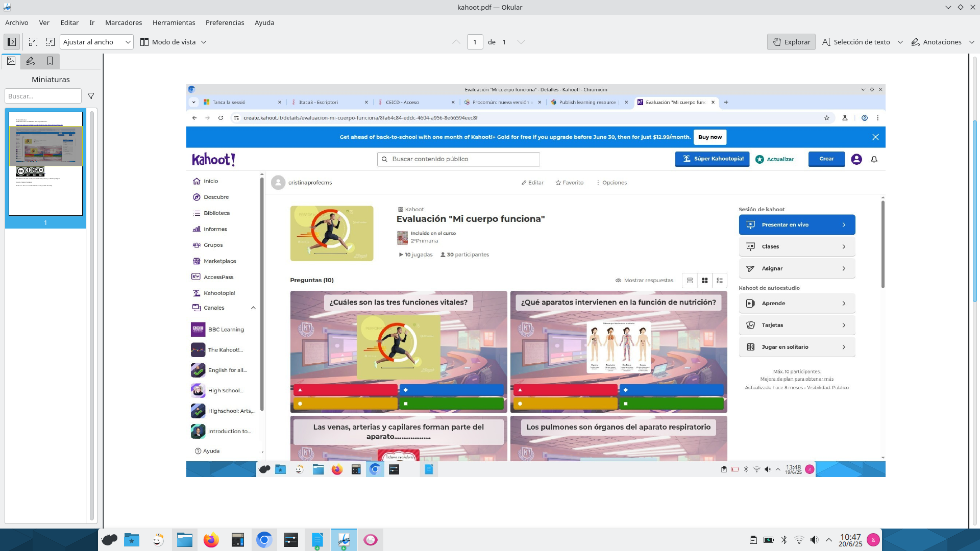Screen dimensions: 980x551
Task: Click the zoom to fit page icon
Action: point(33,42)
